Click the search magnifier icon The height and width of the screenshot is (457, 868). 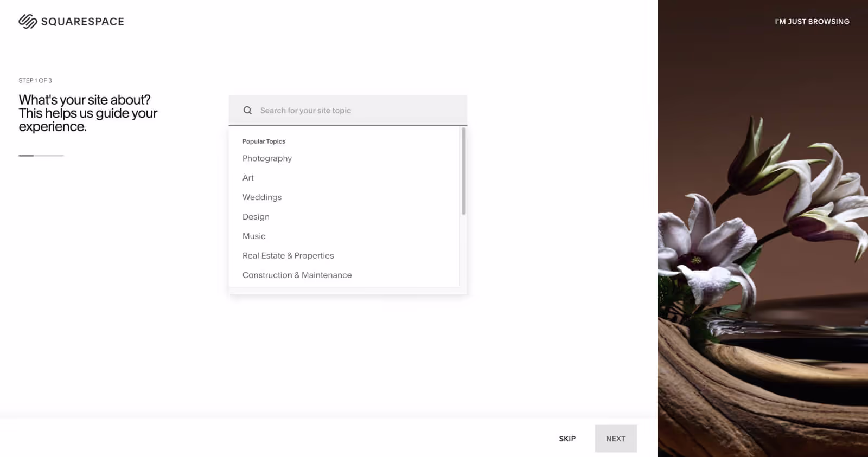pos(247,110)
